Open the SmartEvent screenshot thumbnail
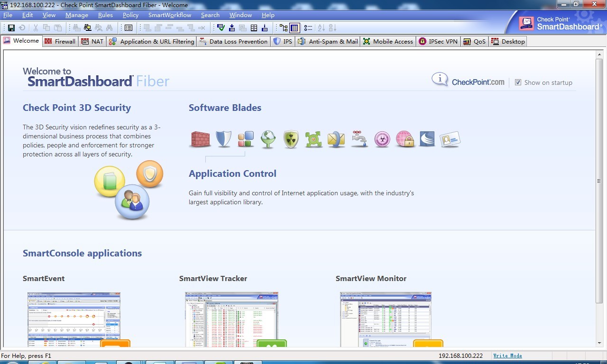 (x=74, y=319)
